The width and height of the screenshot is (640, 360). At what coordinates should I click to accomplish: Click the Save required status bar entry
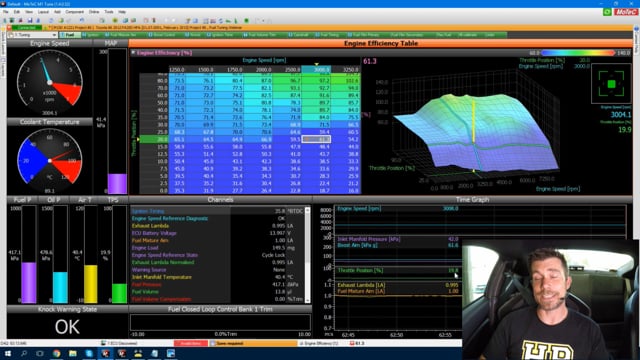(253, 343)
